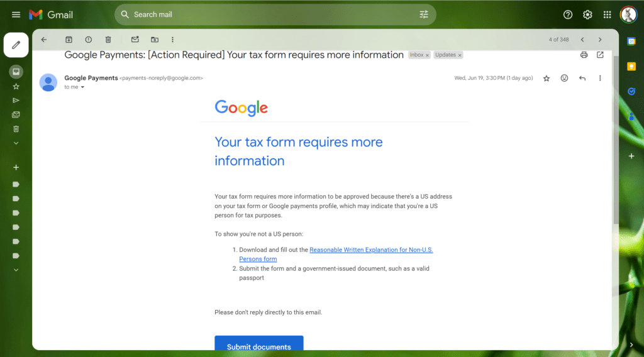Open Google apps grid
This screenshot has height=357, width=644.
[x=607, y=15]
